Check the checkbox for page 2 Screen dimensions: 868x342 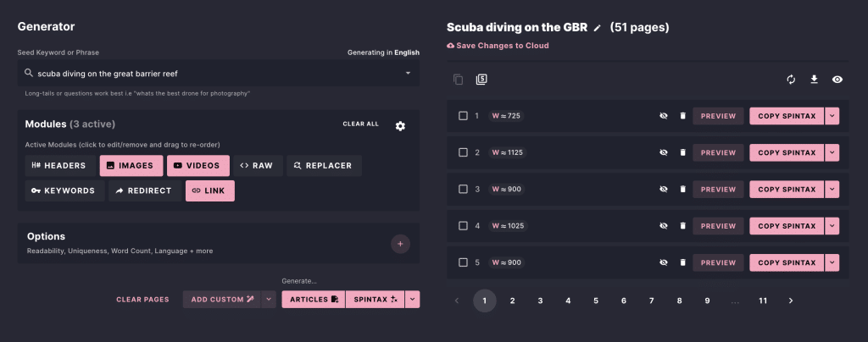463,152
